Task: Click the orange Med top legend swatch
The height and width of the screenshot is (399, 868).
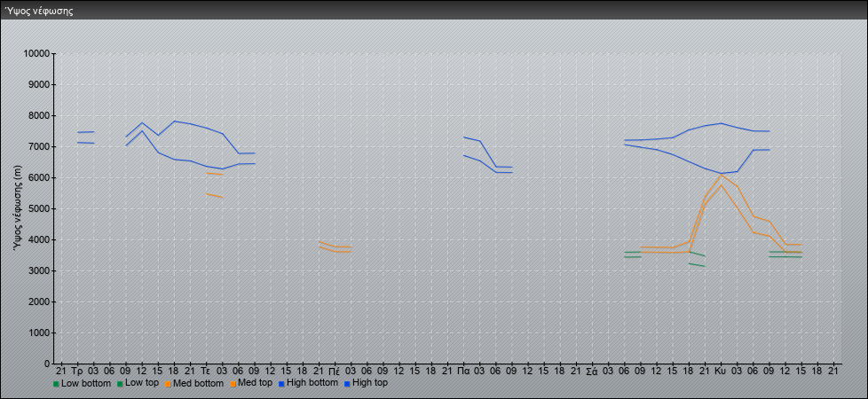Action: 233,384
